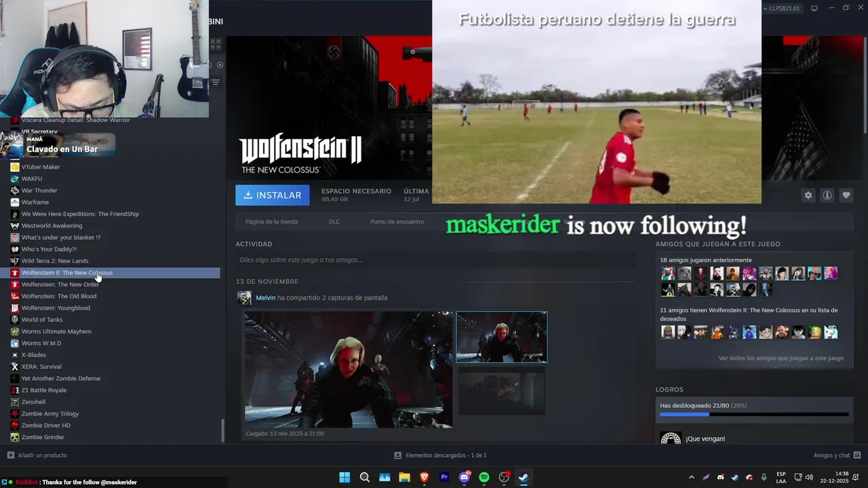Open network status tray icon

[x=799, y=477]
